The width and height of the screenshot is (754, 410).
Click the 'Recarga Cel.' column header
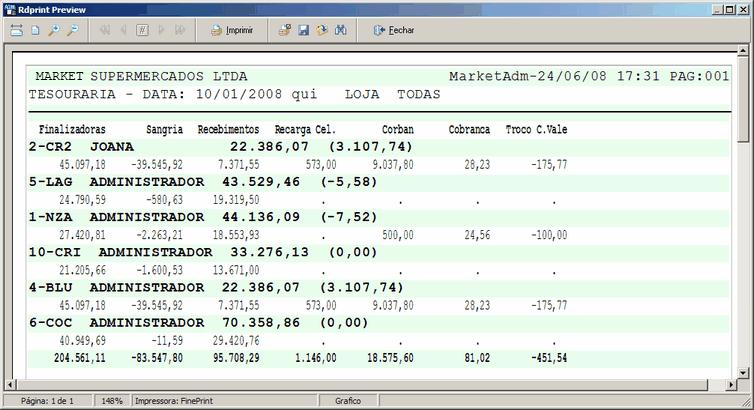point(305,130)
